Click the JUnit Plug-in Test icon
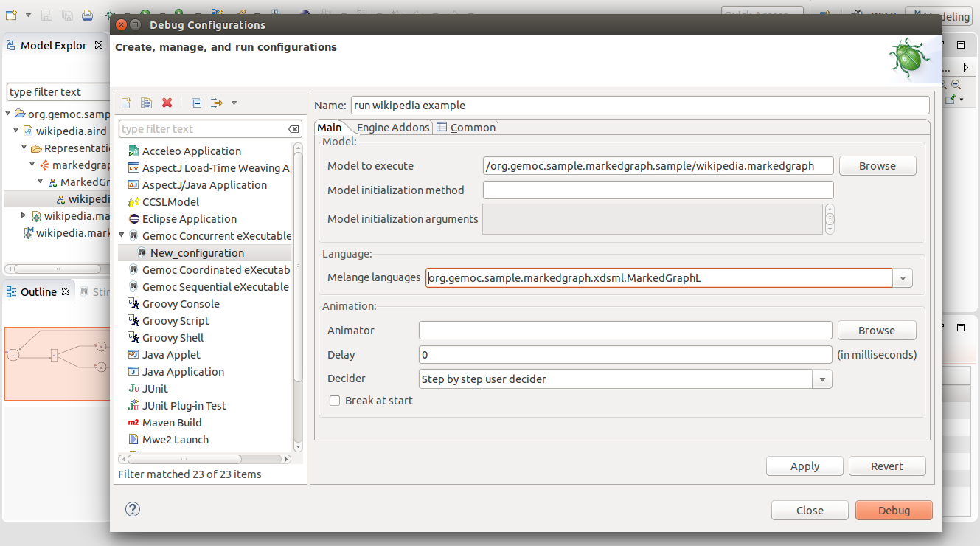The image size is (980, 546). click(x=133, y=405)
